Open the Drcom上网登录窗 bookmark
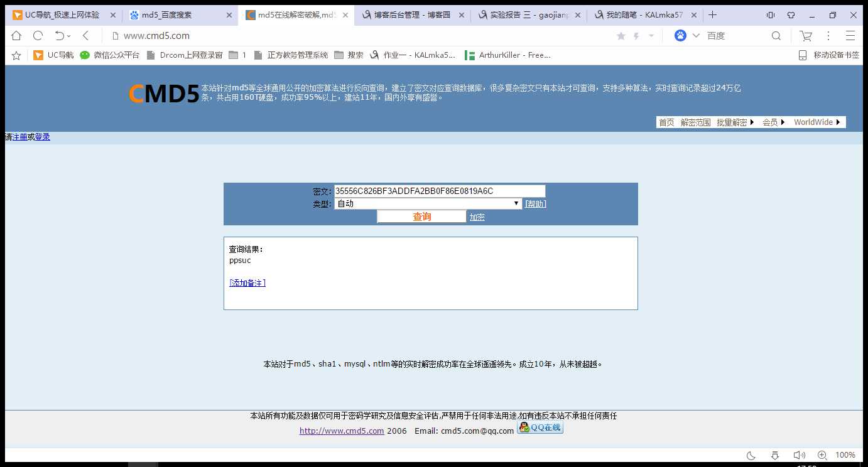The height and width of the screenshot is (467, 868). [184, 55]
